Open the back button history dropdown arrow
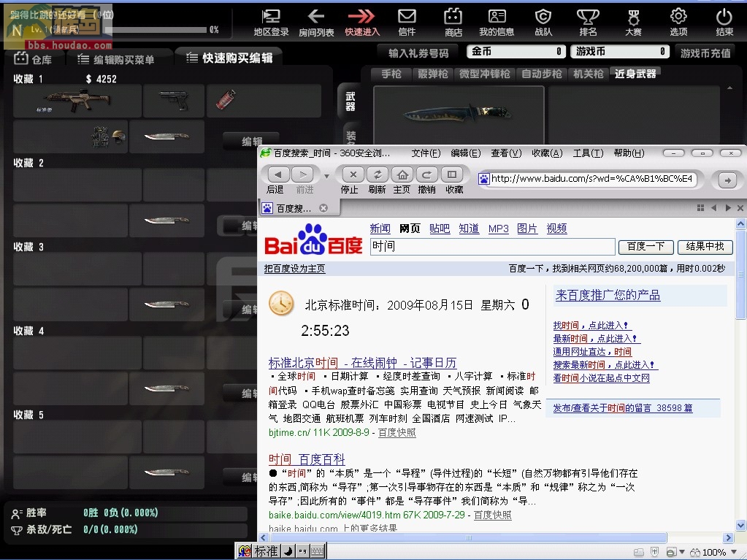This screenshot has height=560, width=747. tap(327, 176)
